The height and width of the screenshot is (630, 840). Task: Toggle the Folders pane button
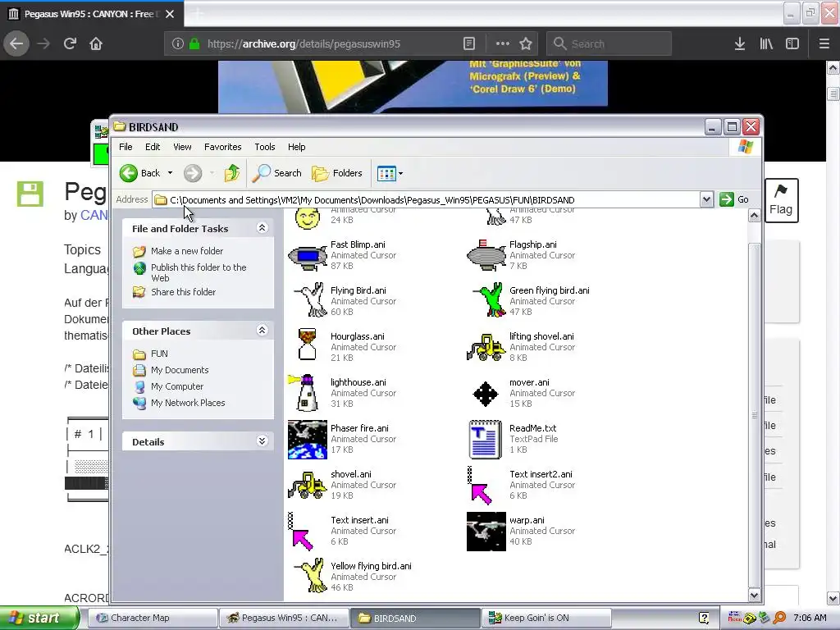[x=337, y=173]
